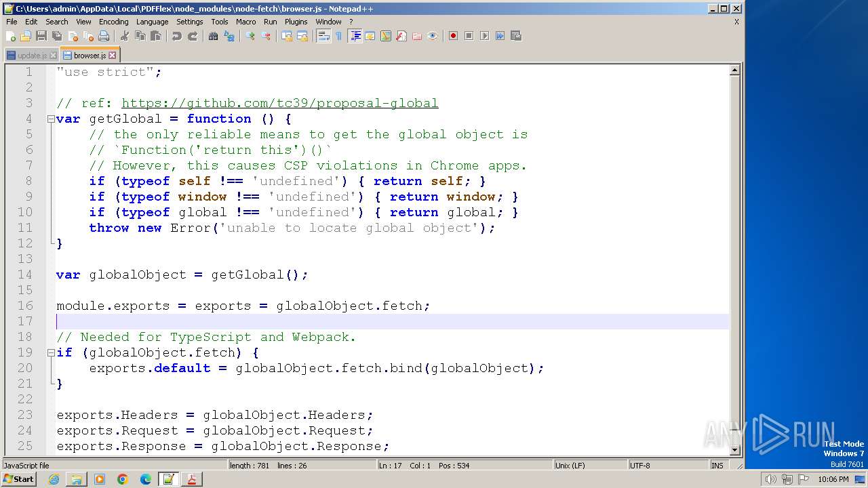
Task: Save the current file icon
Action: (41, 36)
